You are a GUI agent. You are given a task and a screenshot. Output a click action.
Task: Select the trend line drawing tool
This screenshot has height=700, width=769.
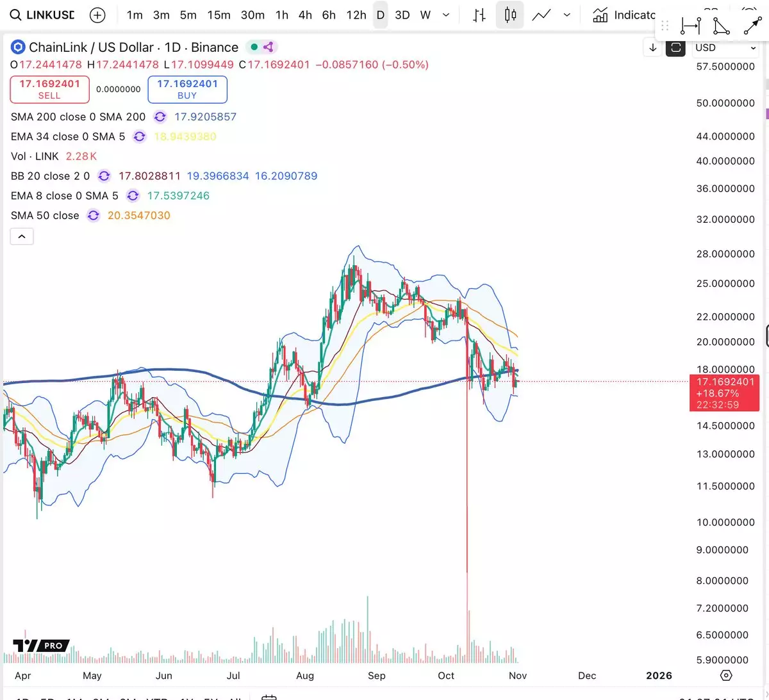click(752, 26)
